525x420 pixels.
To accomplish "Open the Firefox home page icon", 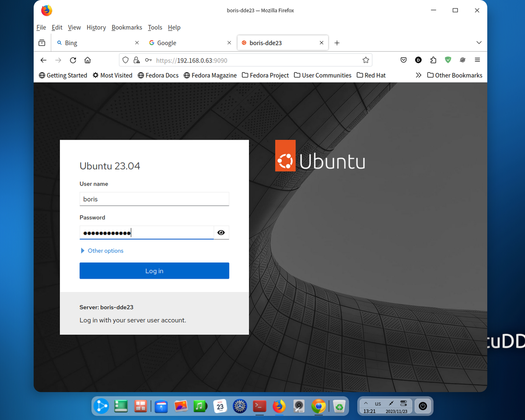I will point(87,60).
